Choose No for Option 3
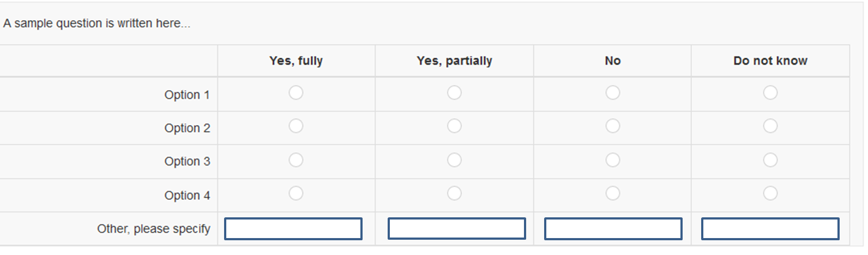Viewport: 868px width, 255px height. (613, 160)
